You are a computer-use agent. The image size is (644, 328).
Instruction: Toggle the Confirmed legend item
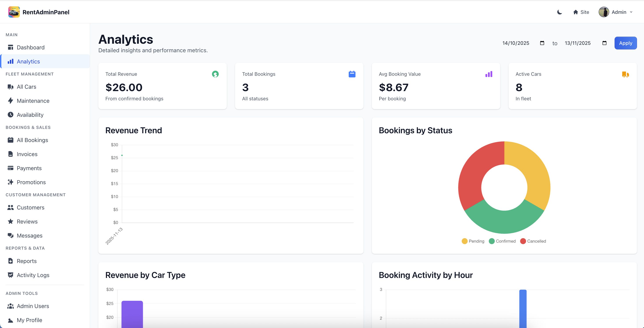tap(502, 241)
